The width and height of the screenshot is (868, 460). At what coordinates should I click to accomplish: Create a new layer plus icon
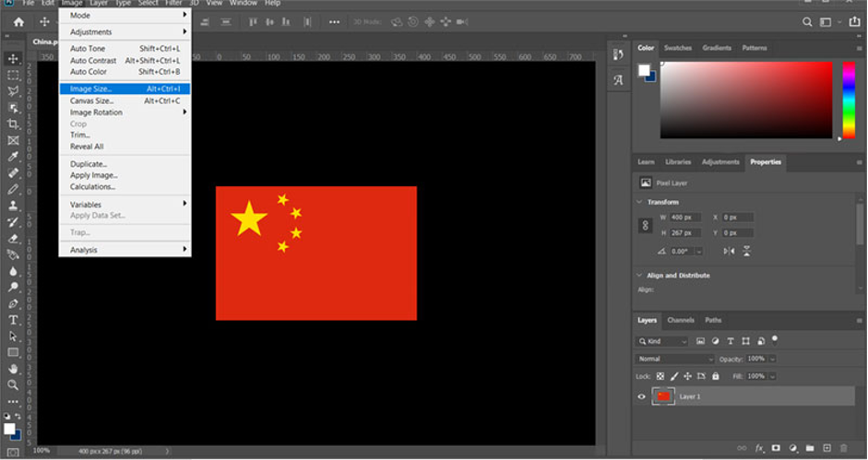826,448
